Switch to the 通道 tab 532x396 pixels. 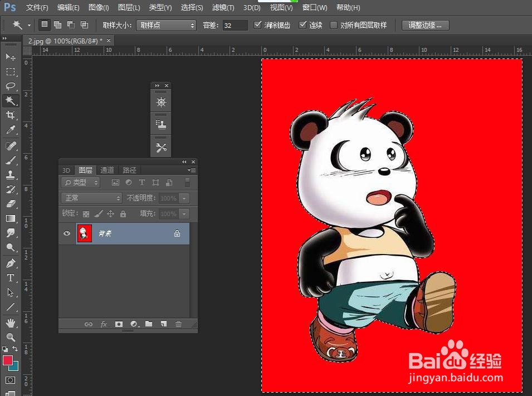(107, 170)
